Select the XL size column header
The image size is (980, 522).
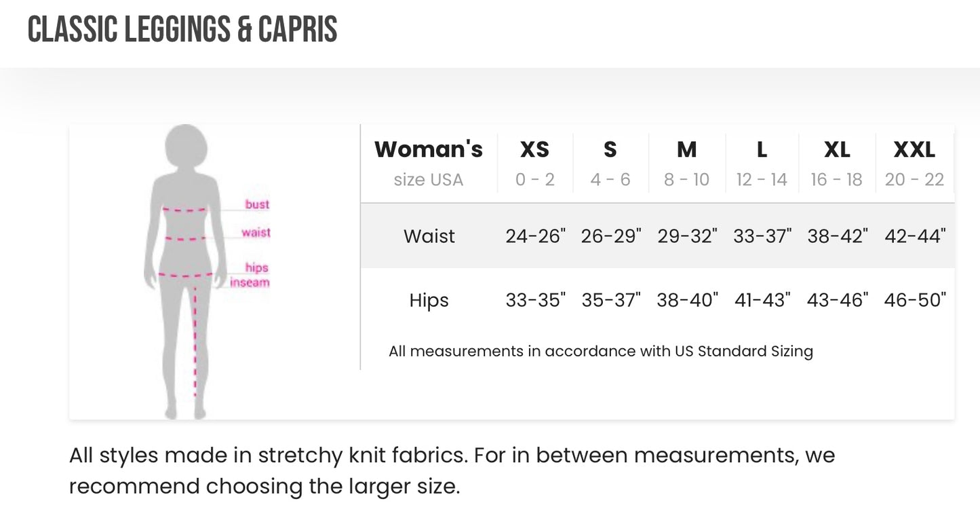coord(837,149)
